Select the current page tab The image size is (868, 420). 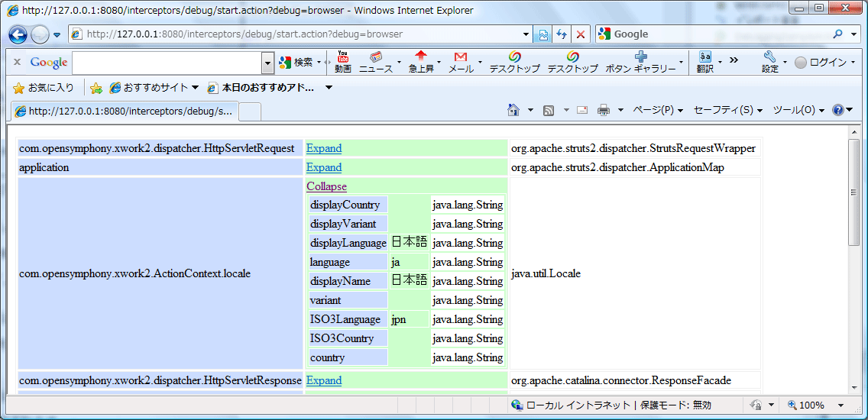point(125,111)
